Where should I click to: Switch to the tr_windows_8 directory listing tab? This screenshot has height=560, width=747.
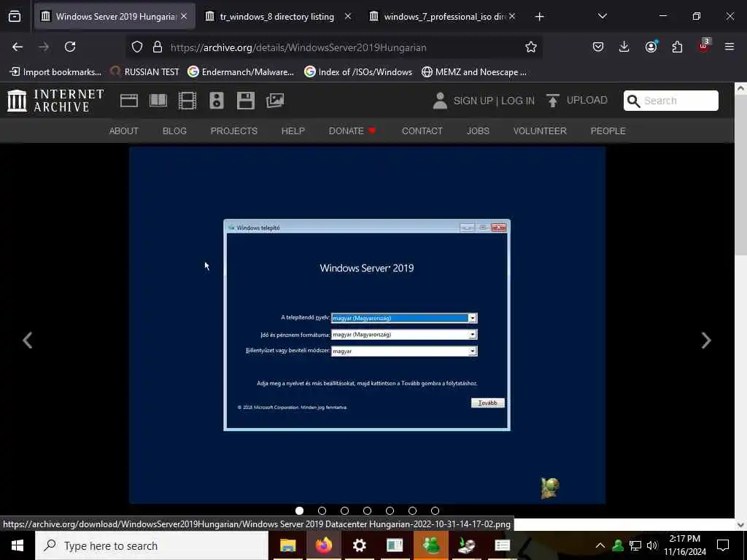(x=279, y=16)
